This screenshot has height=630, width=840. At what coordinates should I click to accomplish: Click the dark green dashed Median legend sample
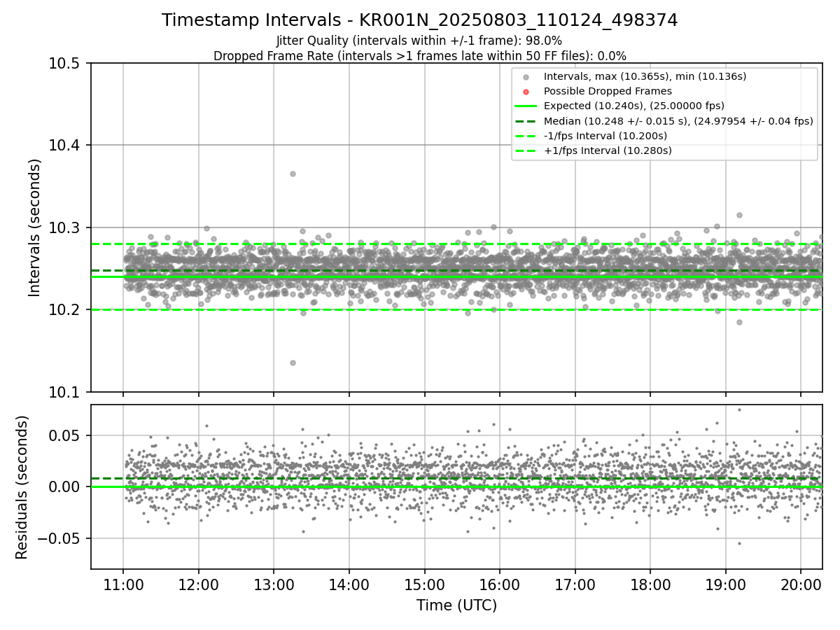526,121
